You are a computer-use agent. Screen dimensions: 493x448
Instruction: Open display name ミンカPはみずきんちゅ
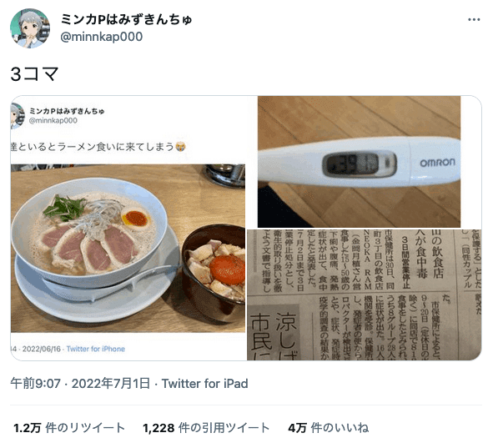126,19
